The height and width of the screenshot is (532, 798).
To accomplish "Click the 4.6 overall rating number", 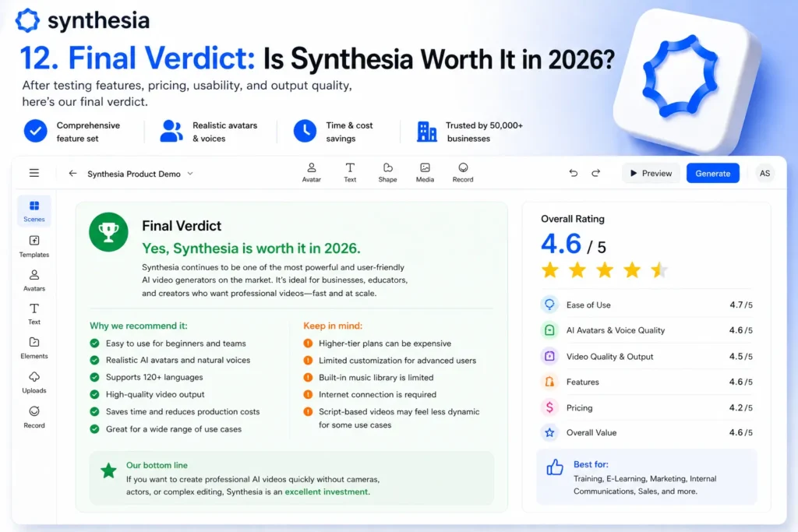I will (561, 244).
